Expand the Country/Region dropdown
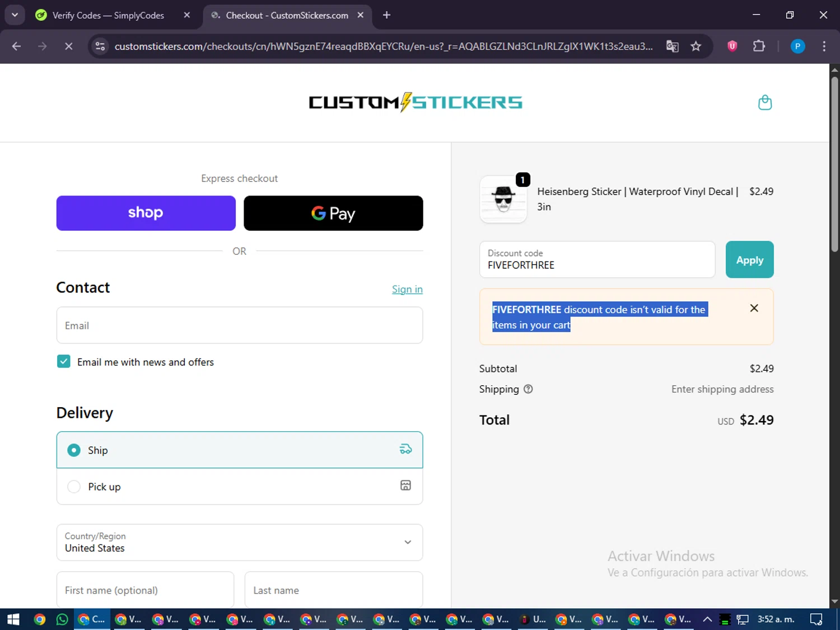Viewport: 840px width, 630px height. coord(240,542)
